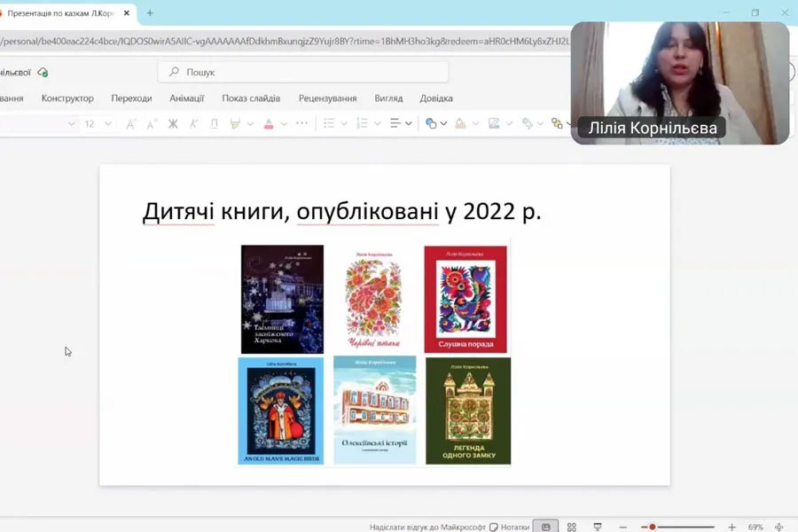Open a new browser tab

pyautogui.click(x=150, y=13)
